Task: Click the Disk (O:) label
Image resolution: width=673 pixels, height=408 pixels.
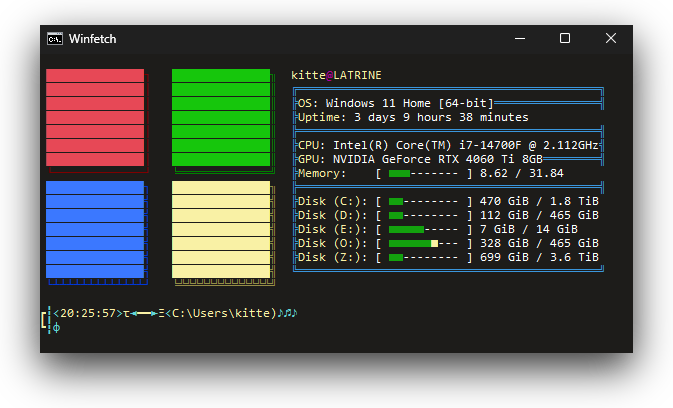Action: click(333, 243)
